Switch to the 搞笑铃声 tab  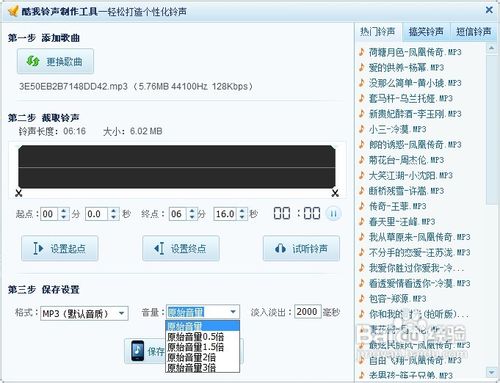(426, 32)
